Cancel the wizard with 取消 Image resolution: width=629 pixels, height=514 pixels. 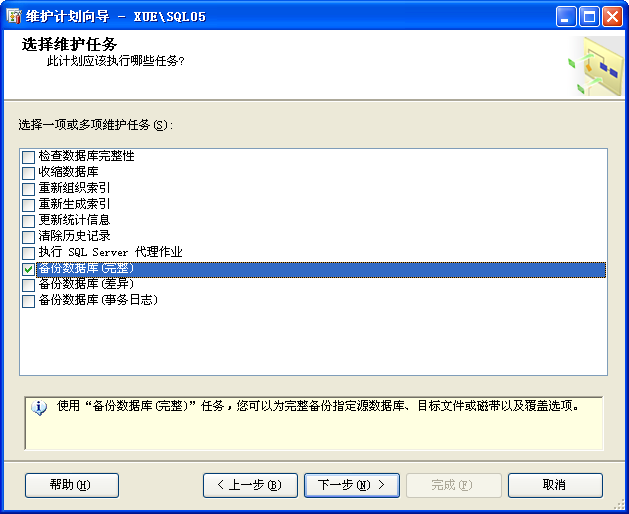coord(555,485)
